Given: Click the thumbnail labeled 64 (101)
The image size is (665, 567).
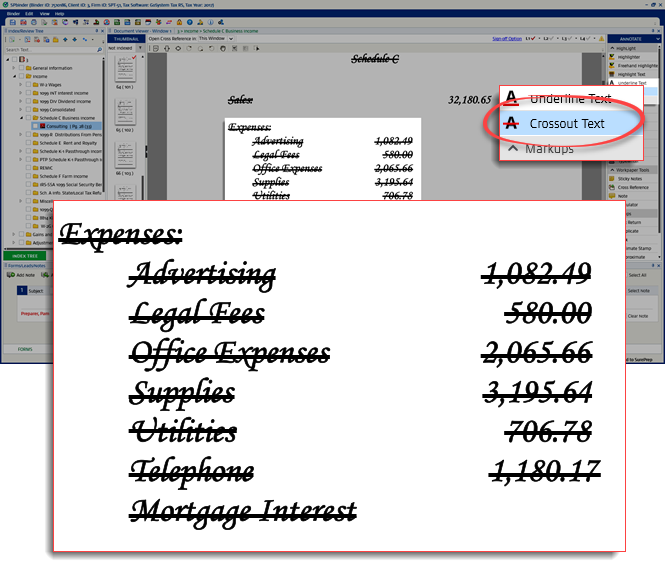Looking at the screenshot, I should (x=125, y=69).
